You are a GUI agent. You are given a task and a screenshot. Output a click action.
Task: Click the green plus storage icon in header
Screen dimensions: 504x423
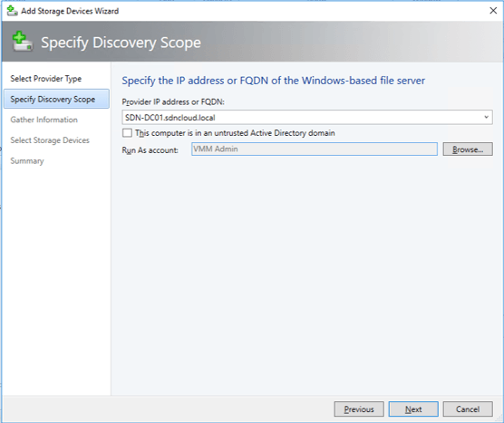pyautogui.click(x=22, y=42)
